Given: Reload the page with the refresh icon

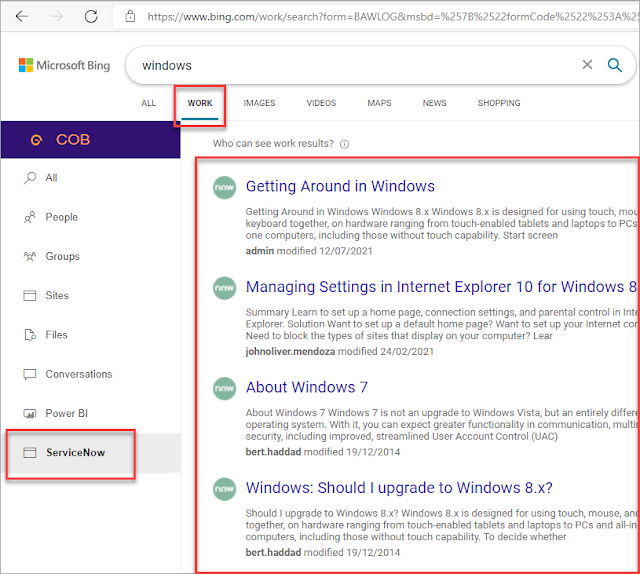Looking at the screenshot, I should tap(91, 16).
